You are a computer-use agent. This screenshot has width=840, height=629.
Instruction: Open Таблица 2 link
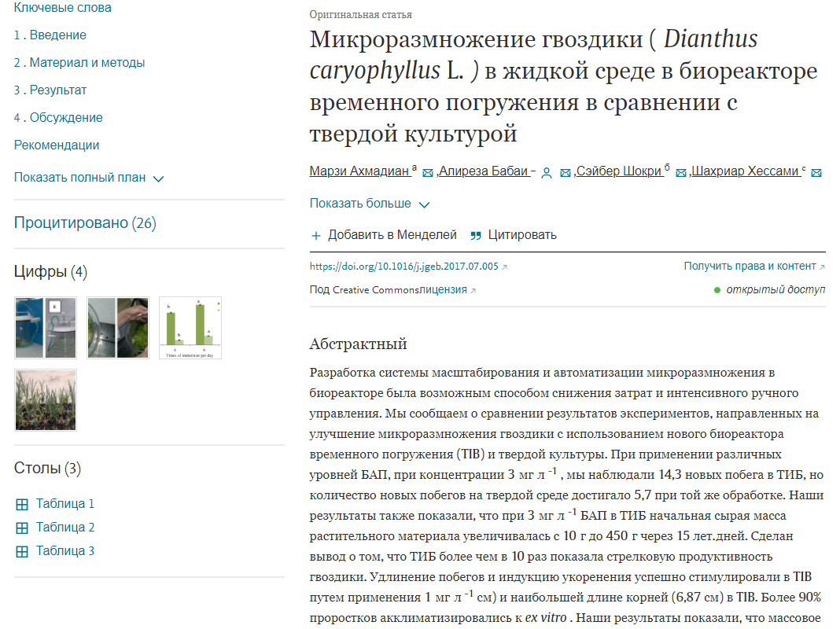(64, 528)
